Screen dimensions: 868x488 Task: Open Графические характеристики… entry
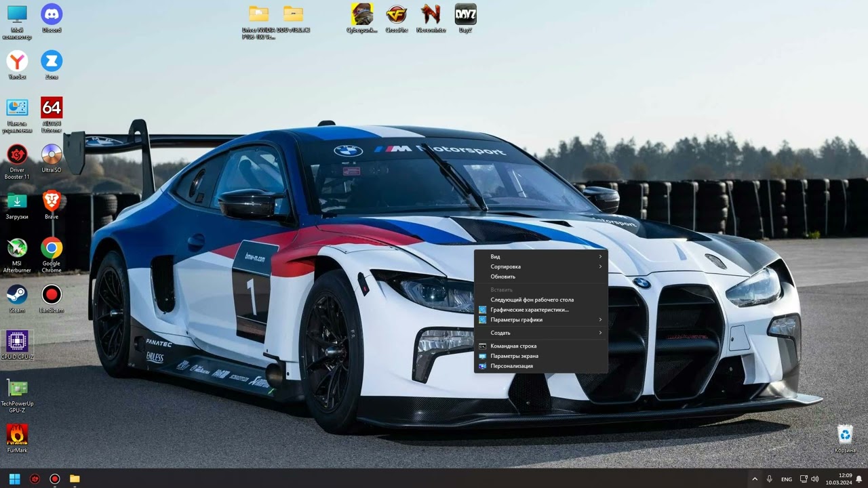540,310
